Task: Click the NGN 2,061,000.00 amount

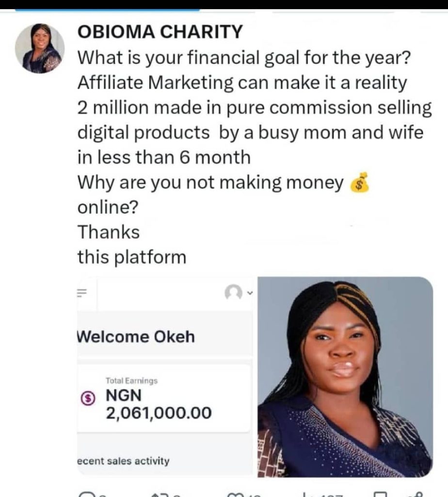Action: [x=159, y=404]
